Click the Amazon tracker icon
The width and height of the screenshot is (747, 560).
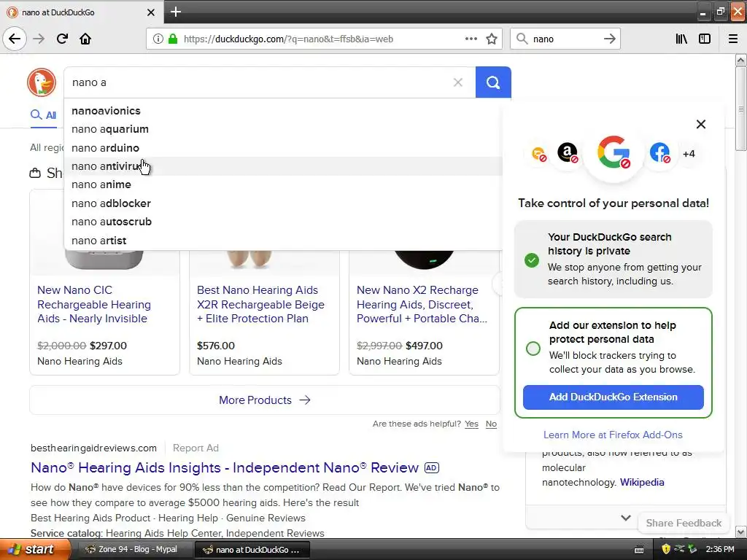[568, 153]
